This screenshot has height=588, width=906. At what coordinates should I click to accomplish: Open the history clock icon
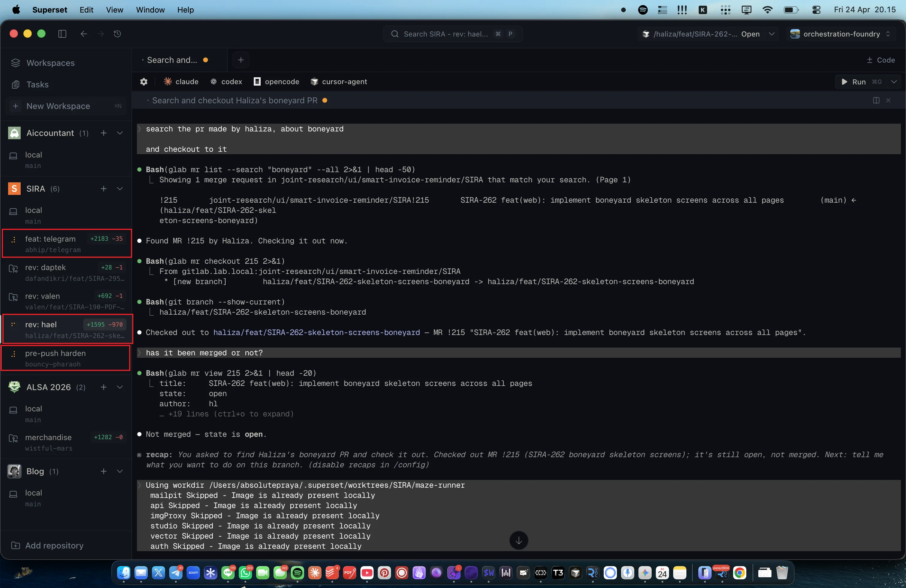117,34
